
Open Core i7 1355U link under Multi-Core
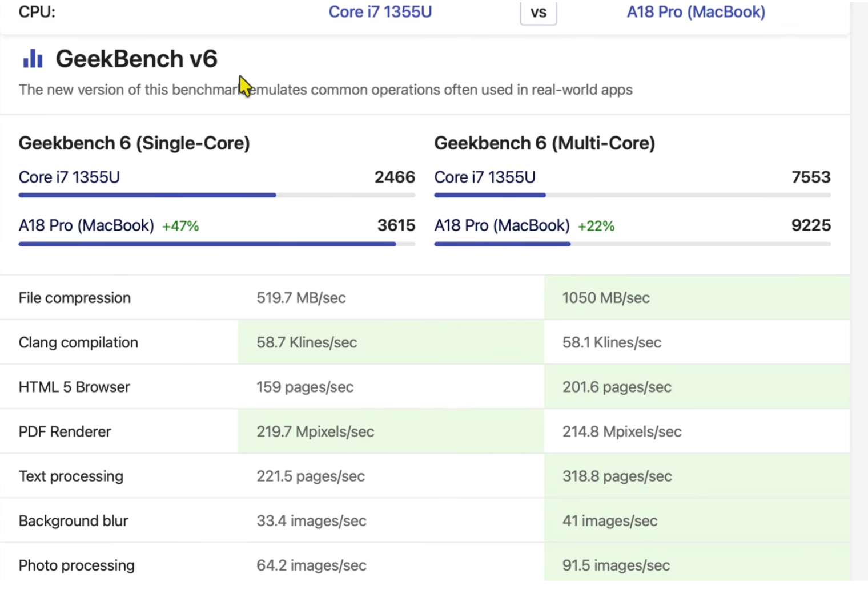click(485, 177)
